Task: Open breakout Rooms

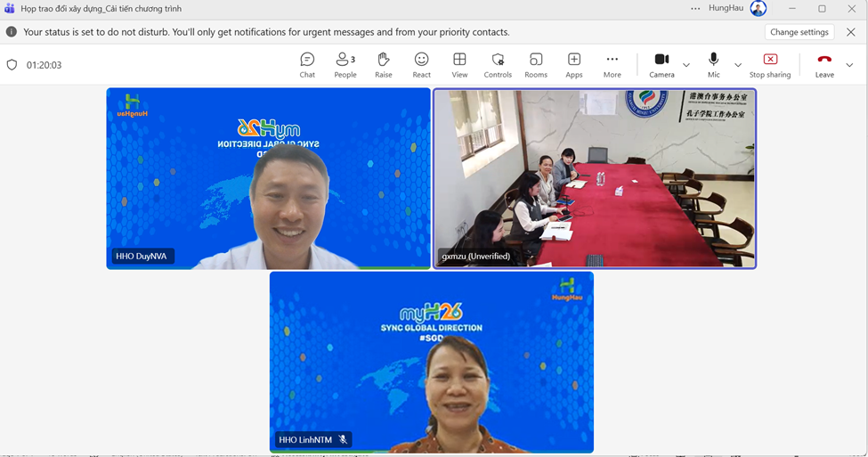Action: click(536, 65)
